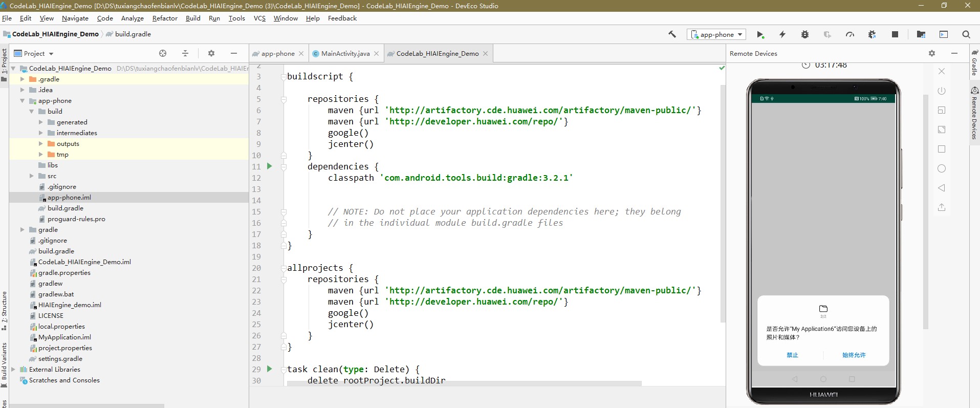980x408 pixels.
Task: Click the editor horizontal scrollbar
Action: click(464, 383)
